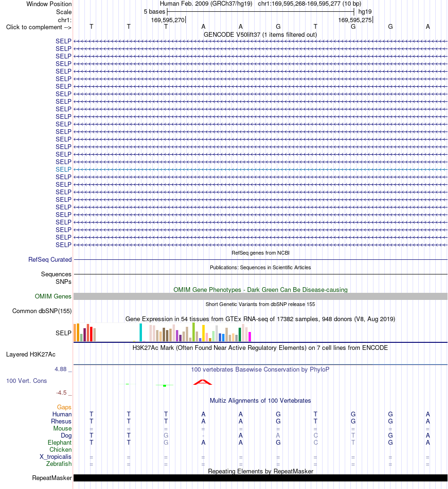Click the cyan bar in GTEx expression chart
Screen dimensions: 448x489
coord(141,332)
